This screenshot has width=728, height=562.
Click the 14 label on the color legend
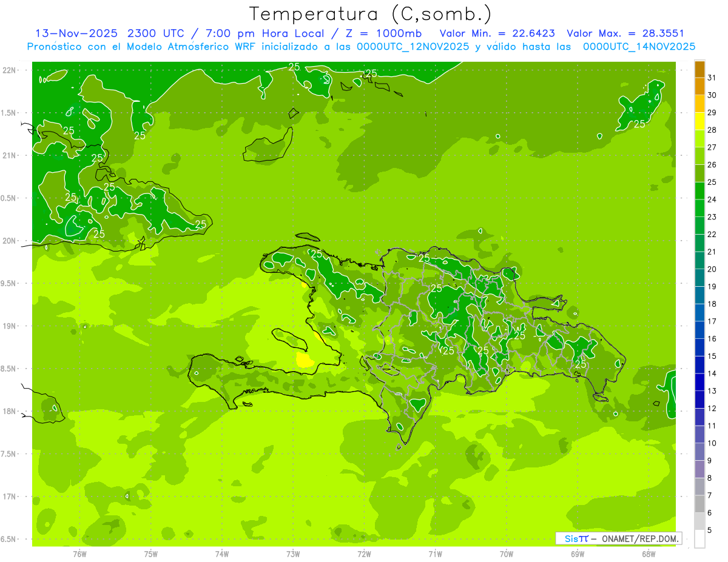712,373
